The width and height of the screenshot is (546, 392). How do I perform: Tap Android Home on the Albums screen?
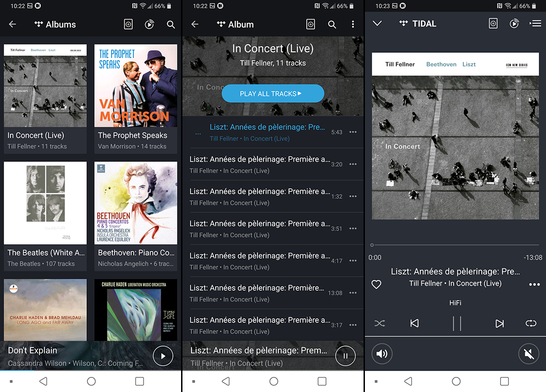tap(91, 381)
